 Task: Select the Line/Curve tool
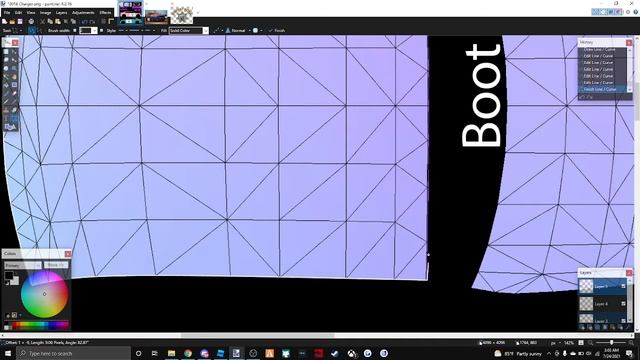[x=14, y=119]
